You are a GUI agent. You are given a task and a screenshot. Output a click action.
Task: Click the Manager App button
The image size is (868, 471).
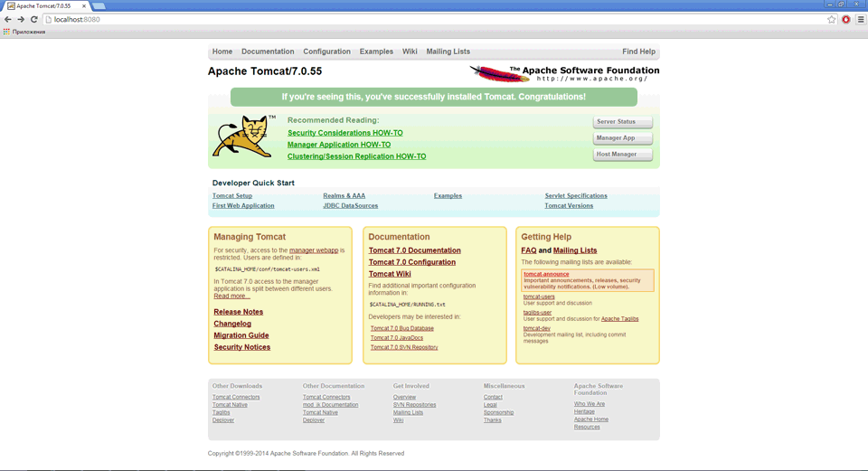[623, 137]
